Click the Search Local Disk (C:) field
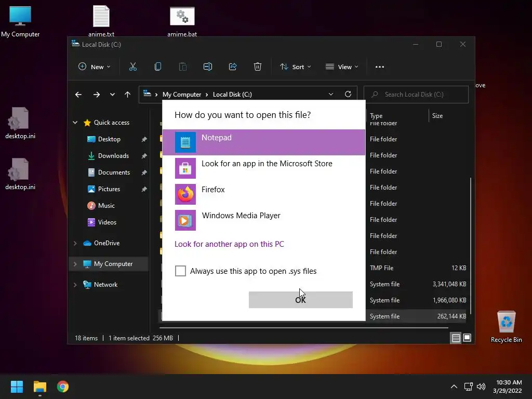Image resolution: width=532 pixels, height=399 pixels. click(x=416, y=95)
